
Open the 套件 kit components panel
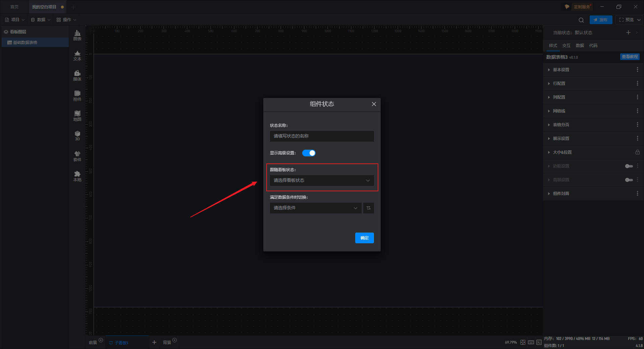(77, 156)
